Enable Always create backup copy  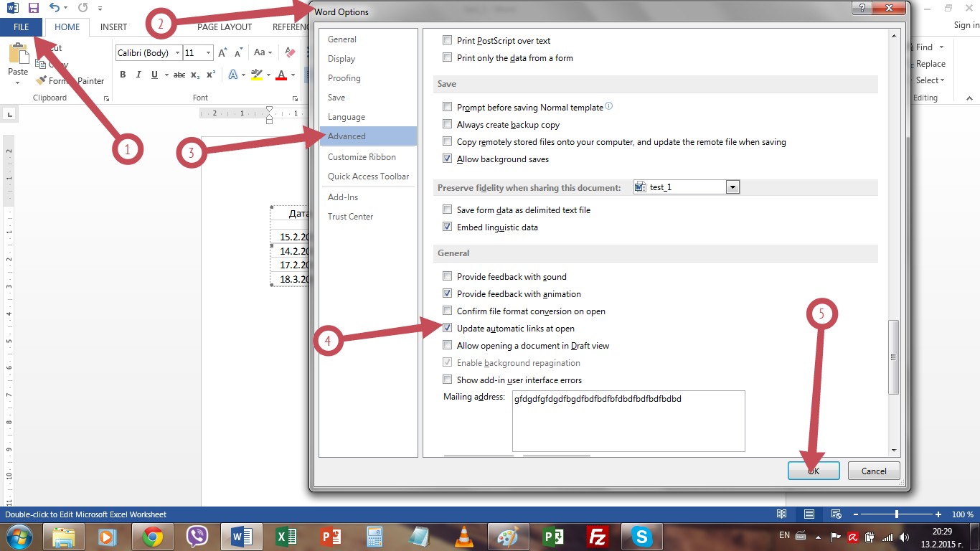[448, 125]
